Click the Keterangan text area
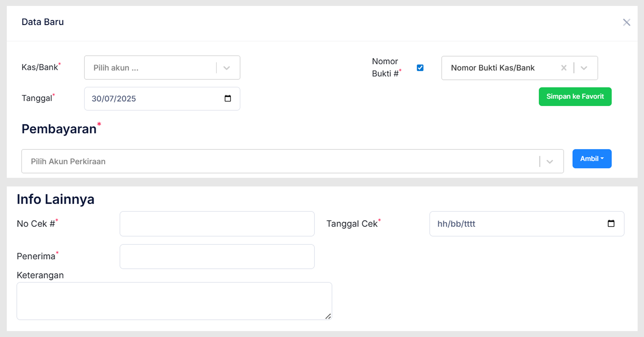This screenshot has width=644, height=337. 174,301
